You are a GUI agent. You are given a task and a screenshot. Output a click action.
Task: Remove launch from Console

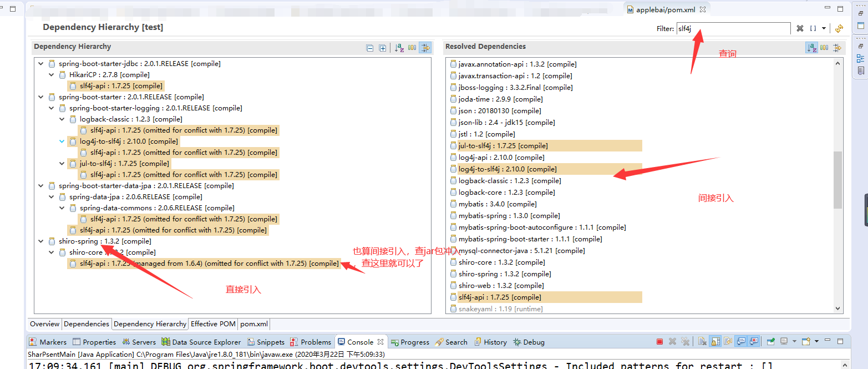point(672,341)
